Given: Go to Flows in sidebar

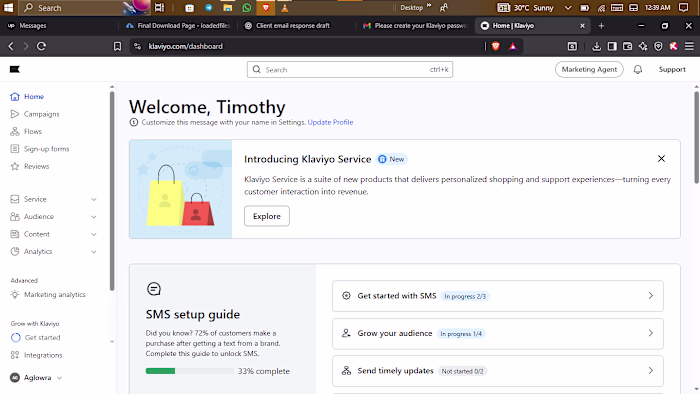Looking at the screenshot, I should tap(26, 131).
